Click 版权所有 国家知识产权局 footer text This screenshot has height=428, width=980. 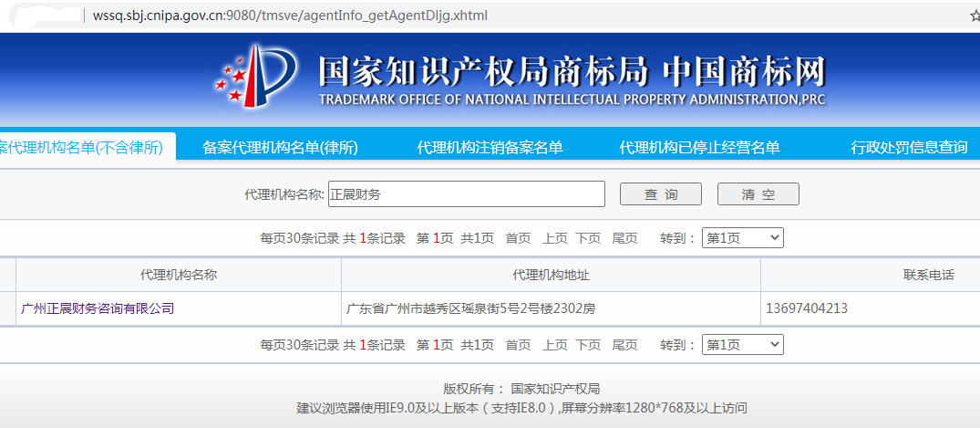click(521, 389)
